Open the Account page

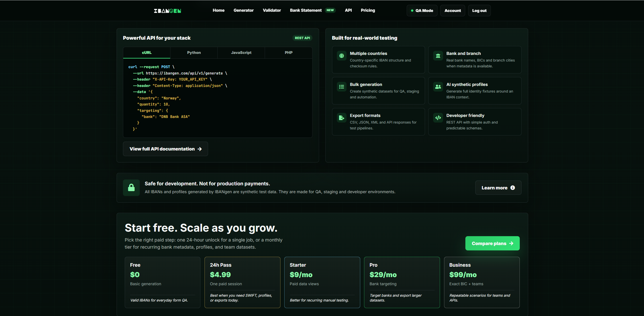click(452, 10)
